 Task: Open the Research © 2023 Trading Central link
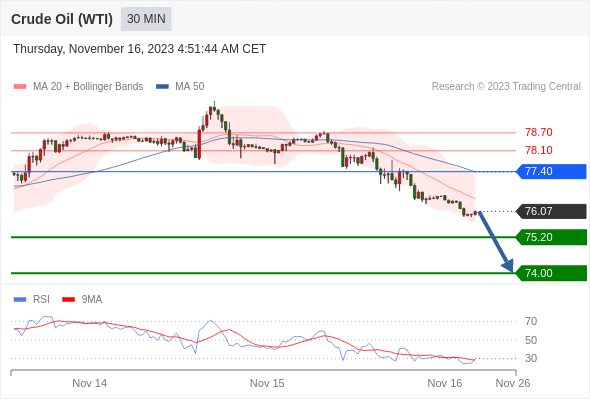tap(506, 87)
